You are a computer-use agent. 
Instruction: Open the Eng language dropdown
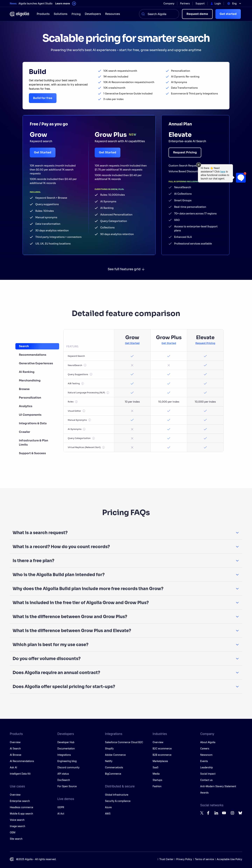tap(234, 3)
